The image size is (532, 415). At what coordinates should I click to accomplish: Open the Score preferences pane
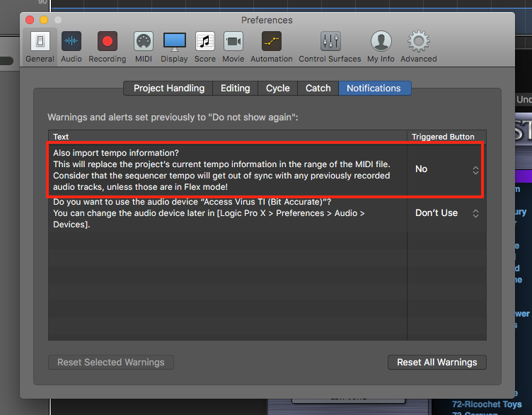(205, 47)
